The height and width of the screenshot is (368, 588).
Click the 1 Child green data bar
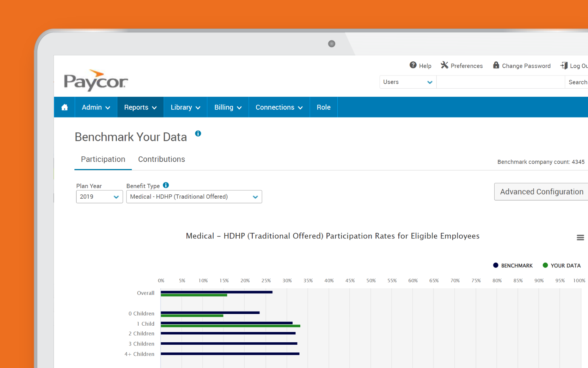click(231, 326)
